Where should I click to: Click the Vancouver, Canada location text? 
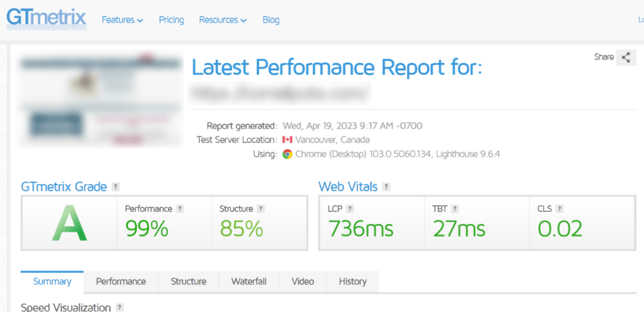pos(333,140)
